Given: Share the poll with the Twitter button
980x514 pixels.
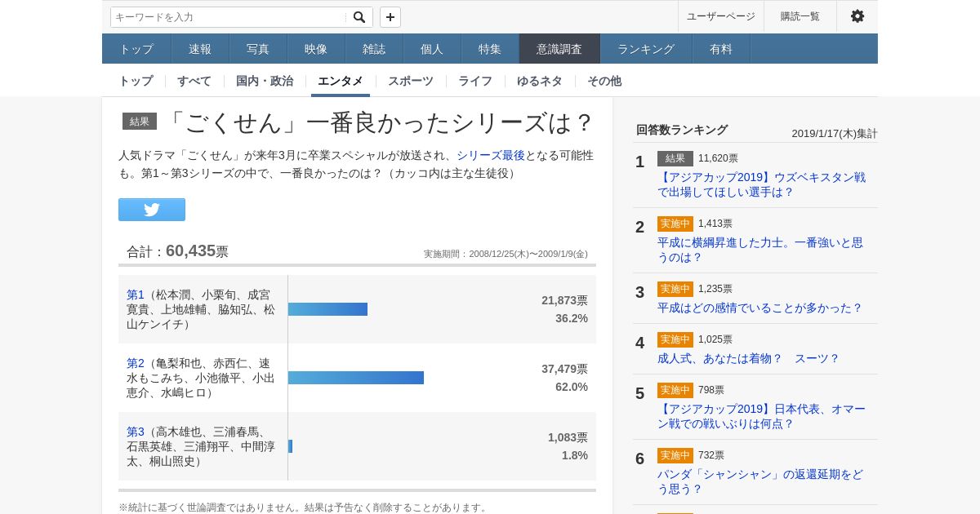Looking at the screenshot, I should tap(152, 210).
